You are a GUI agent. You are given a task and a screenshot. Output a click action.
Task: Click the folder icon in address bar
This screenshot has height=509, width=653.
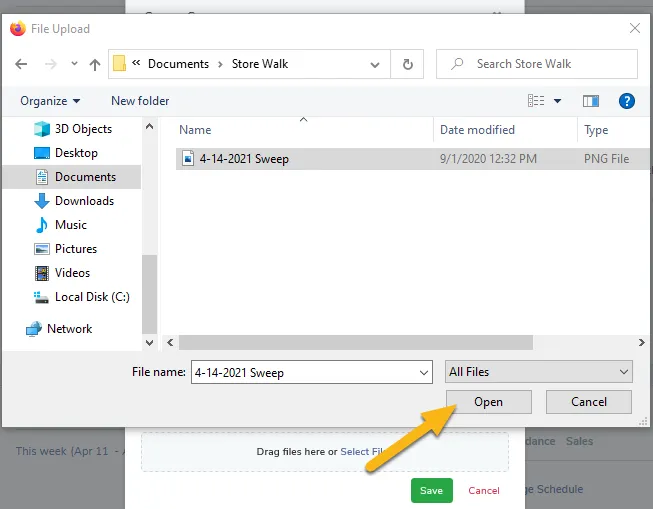point(120,63)
